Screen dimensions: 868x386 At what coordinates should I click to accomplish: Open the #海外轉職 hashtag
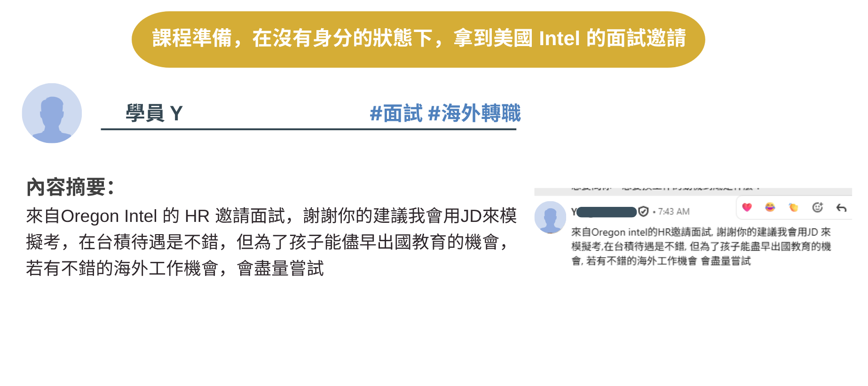tap(474, 113)
